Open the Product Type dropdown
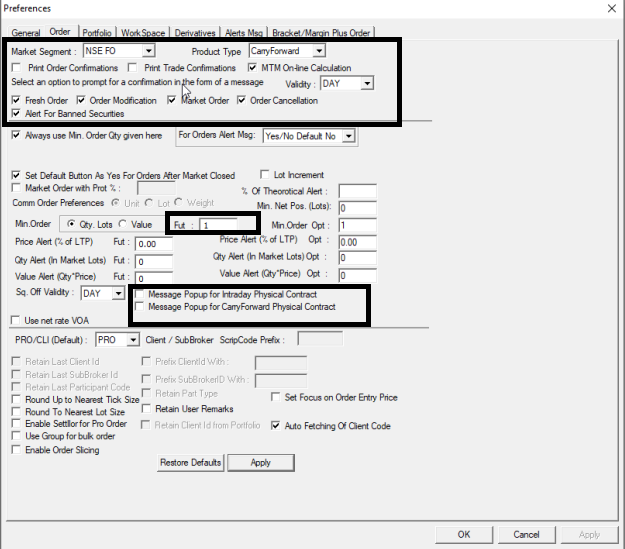 coord(319,51)
